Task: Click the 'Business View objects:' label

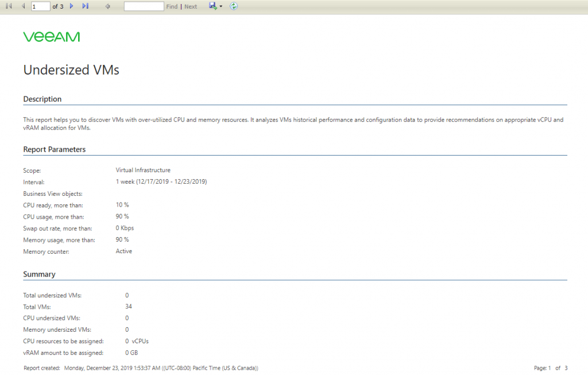Action: (53, 194)
